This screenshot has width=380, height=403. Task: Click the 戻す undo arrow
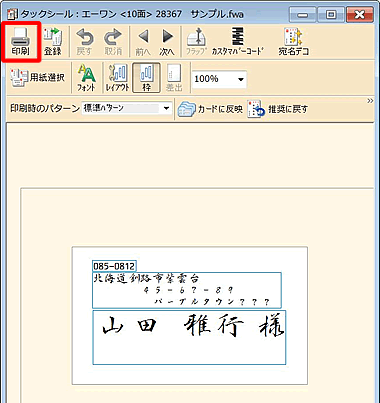[x=85, y=41]
